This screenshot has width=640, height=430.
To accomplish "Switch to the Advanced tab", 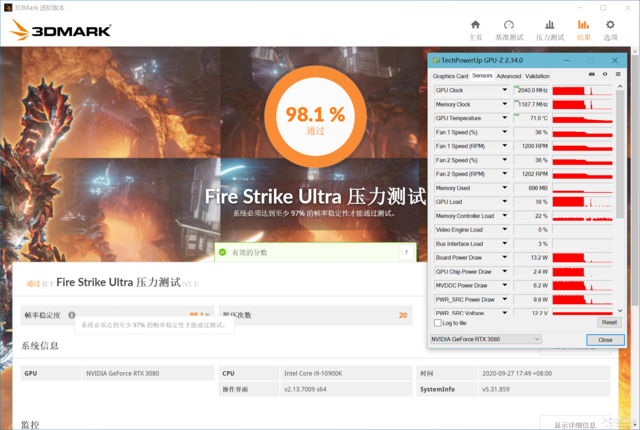I will (x=509, y=76).
